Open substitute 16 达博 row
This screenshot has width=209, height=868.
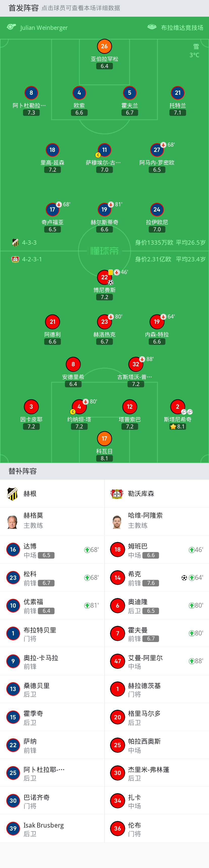[52, 550]
